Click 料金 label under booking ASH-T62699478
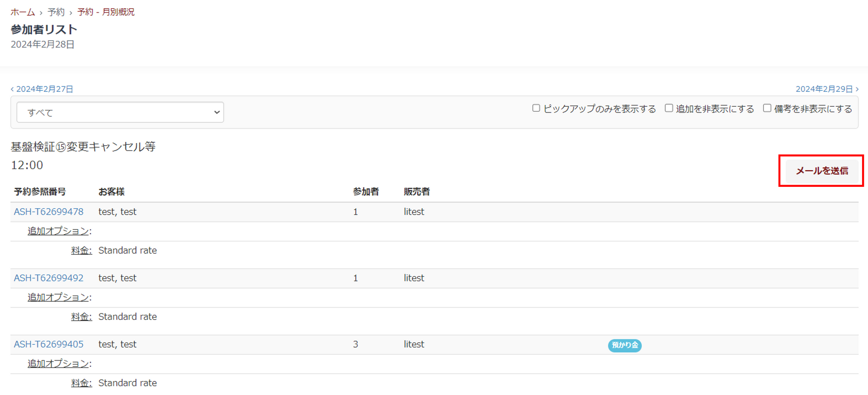868x395 pixels. coord(81,251)
